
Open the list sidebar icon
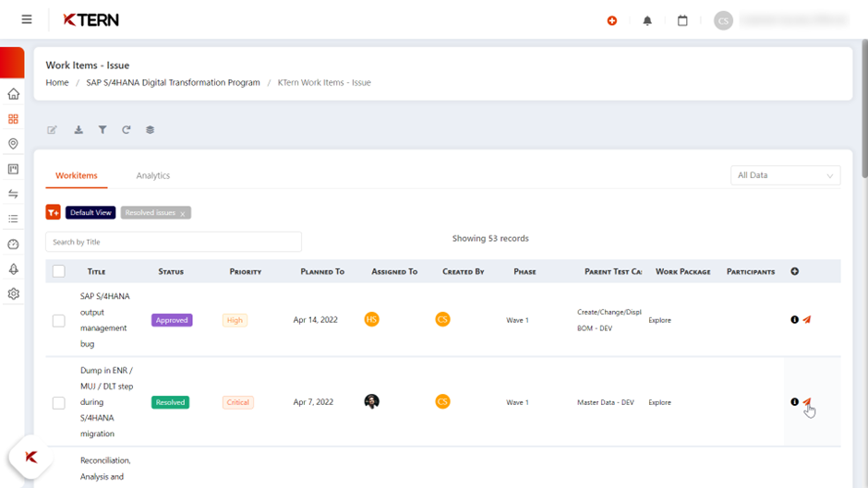click(x=13, y=220)
